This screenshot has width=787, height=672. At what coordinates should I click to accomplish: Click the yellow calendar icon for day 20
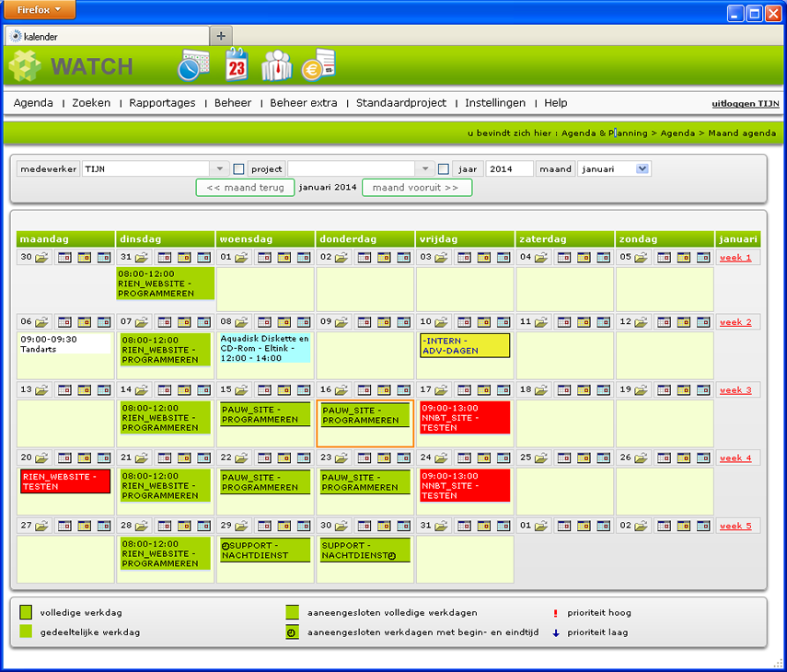pyautogui.click(x=85, y=458)
